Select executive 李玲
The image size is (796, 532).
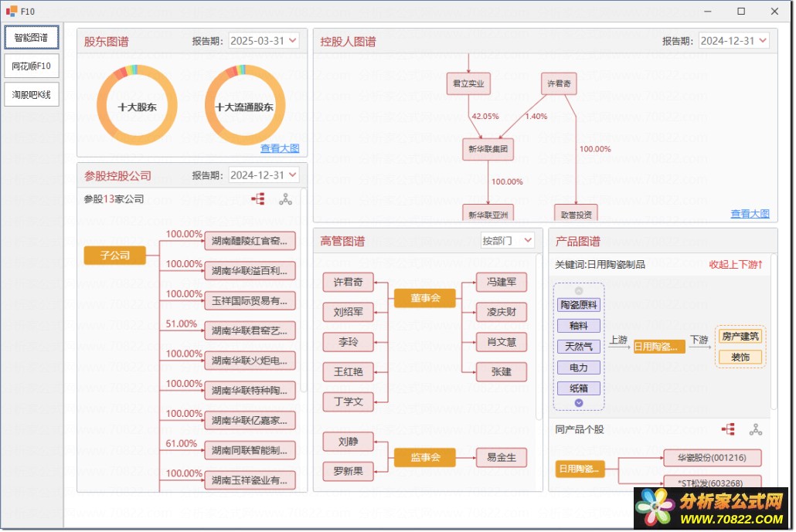(349, 342)
